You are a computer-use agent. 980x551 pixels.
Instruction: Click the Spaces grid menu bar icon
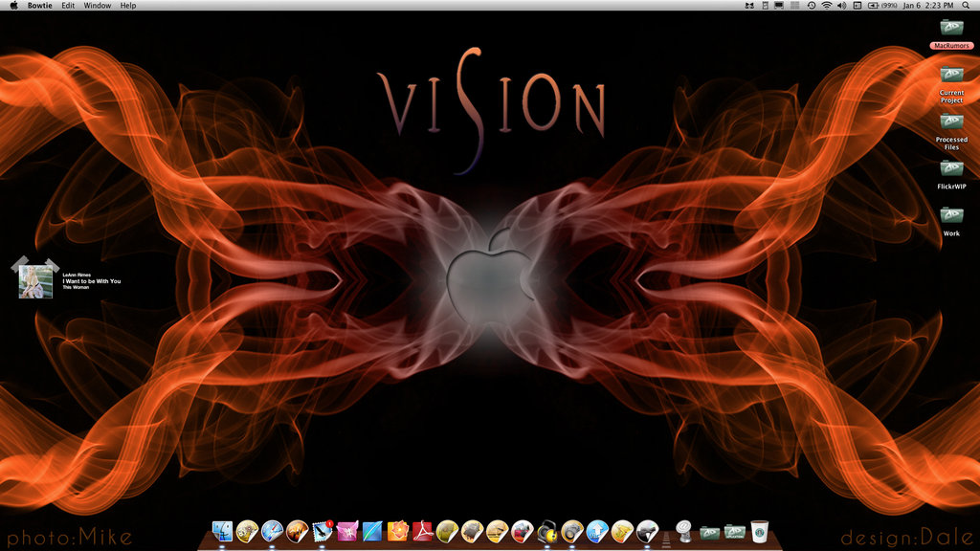pos(795,5)
